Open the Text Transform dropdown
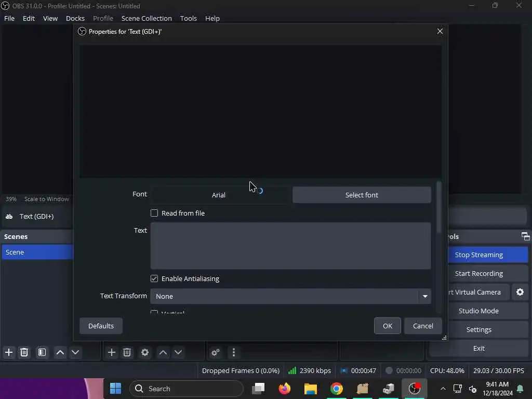The image size is (532, 399). click(290, 296)
